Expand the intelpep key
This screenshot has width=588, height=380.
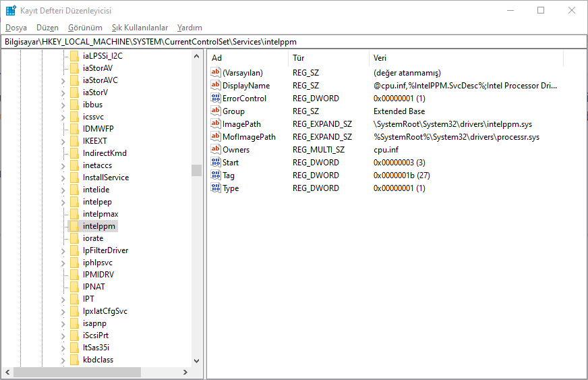[63, 202]
